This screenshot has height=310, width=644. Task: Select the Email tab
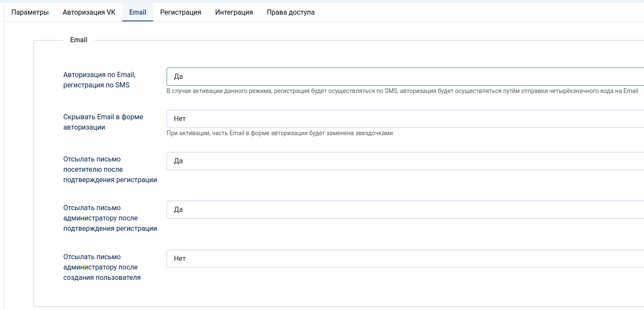[x=138, y=12]
